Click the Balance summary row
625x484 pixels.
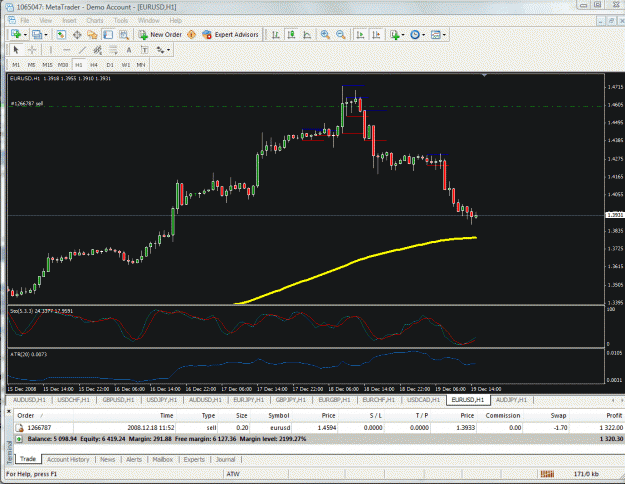tap(319, 439)
